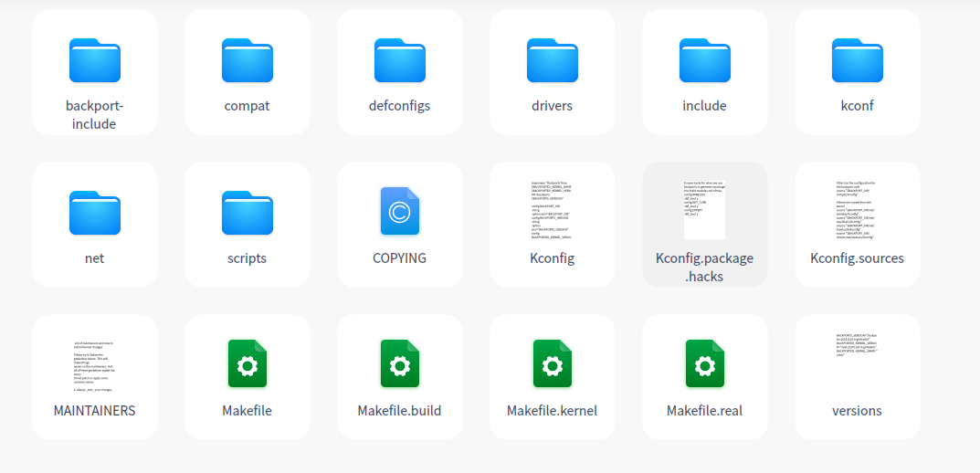Click the Kconfig.package.hacks preview thumbnail
Image resolution: width=980 pixels, height=473 pixels.
click(704, 210)
